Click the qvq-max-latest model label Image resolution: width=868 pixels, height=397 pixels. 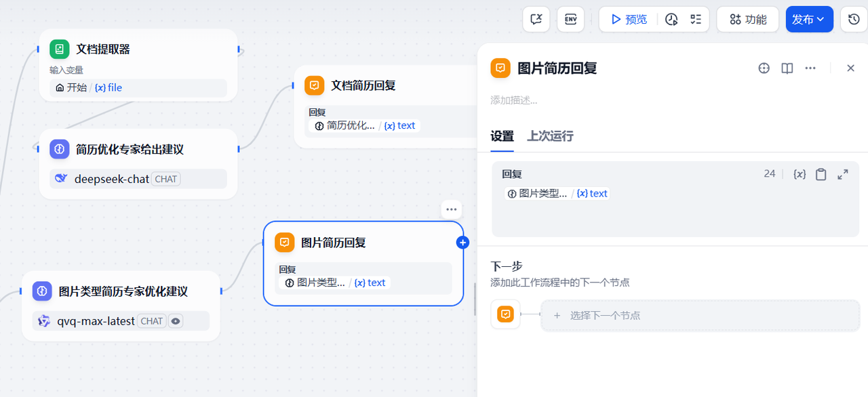pos(96,321)
